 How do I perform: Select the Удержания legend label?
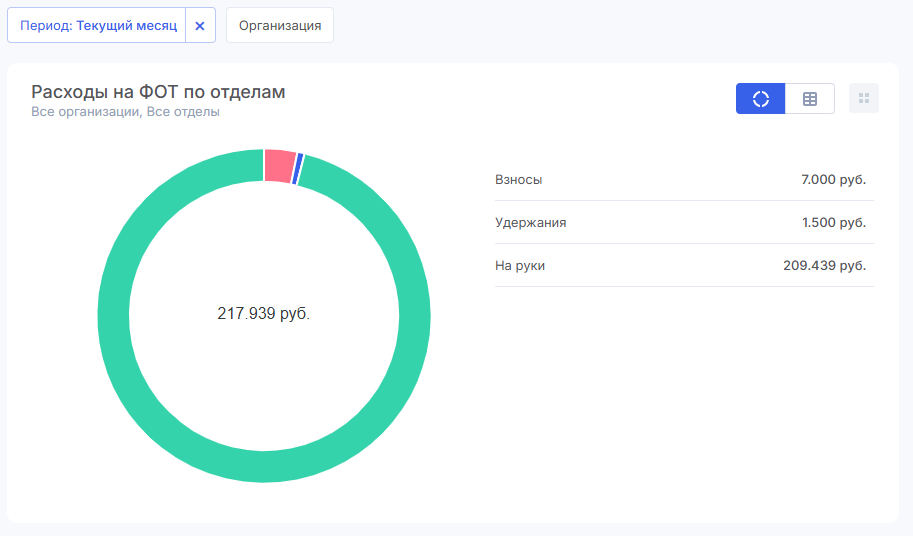tap(530, 222)
